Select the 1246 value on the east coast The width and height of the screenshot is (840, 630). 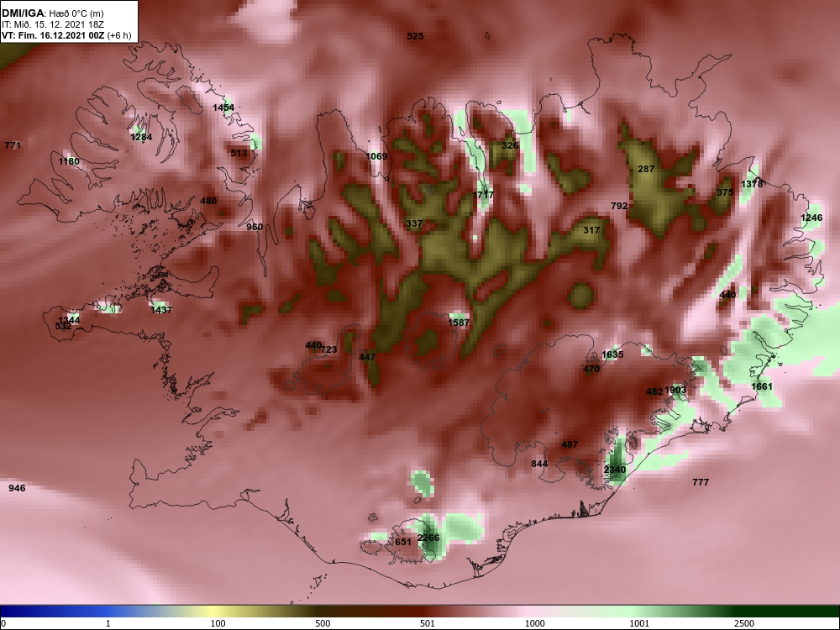pos(811,218)
